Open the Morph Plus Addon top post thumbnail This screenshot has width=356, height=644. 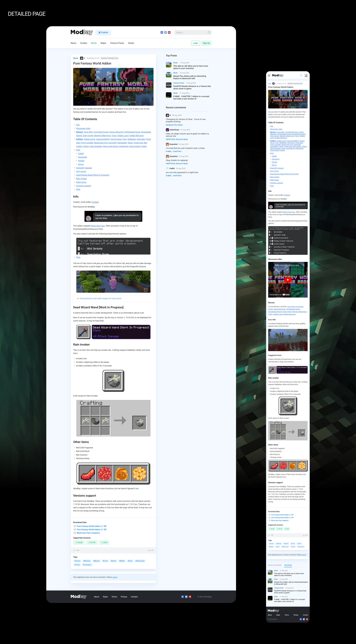point(168,75)
